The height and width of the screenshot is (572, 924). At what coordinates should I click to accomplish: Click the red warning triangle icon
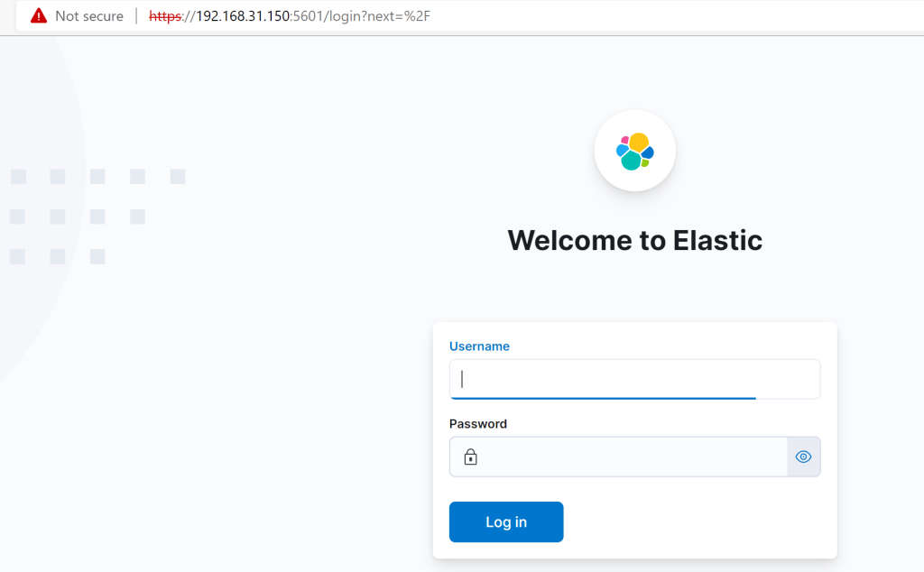click(x=38, y=16)
